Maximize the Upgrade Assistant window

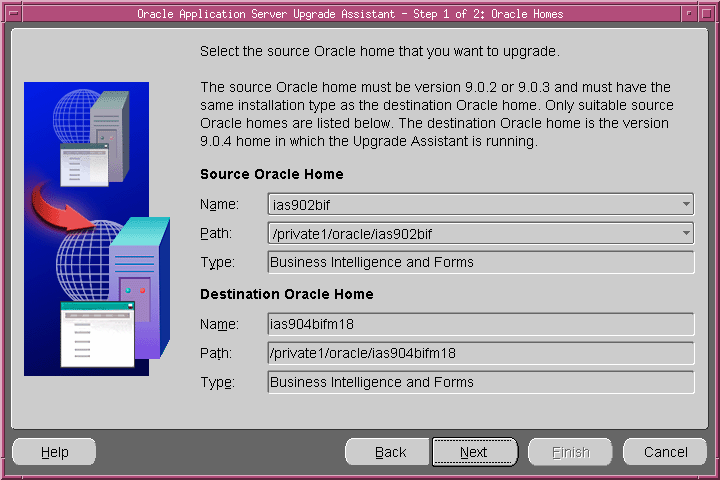707,13
